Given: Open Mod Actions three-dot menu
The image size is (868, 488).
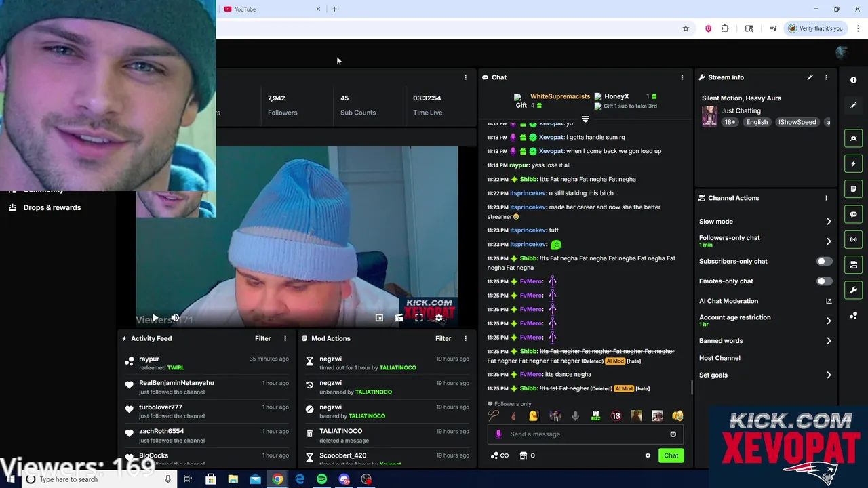Looking at the screenshot, I should 465,338.
